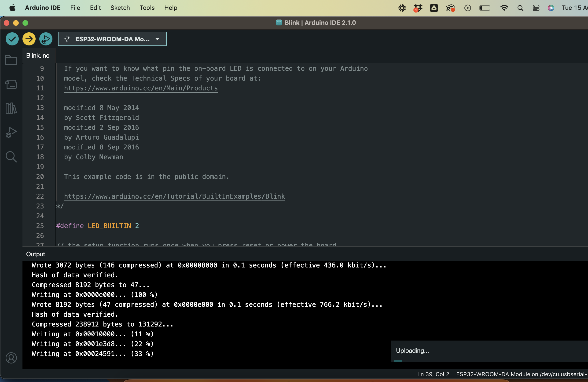
Task: Follow the Tutorial/BuiltInExamples/Blink link
Action: point(174,196)
